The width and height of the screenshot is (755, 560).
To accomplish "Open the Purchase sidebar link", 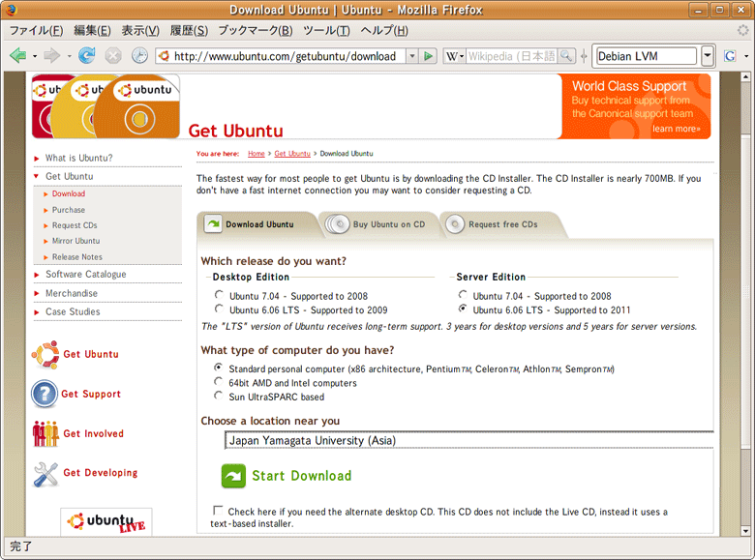I will [x=69, y=210].
